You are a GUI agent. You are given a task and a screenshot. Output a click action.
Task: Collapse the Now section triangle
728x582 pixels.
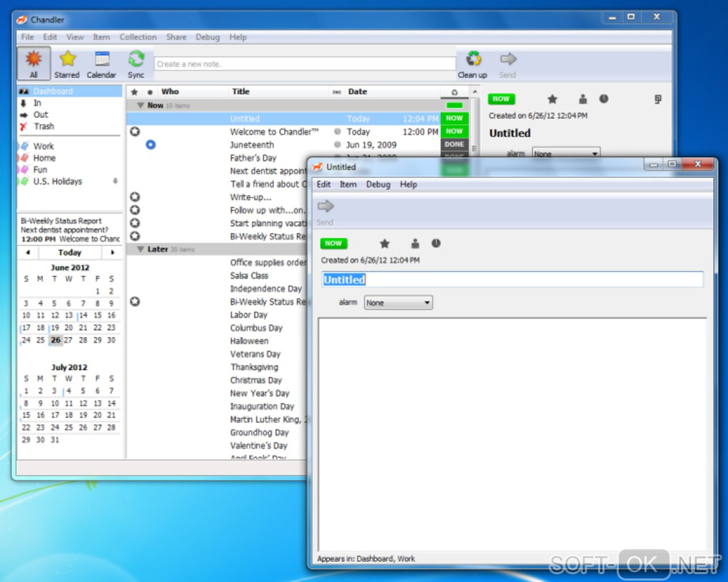tap(140, 106)
